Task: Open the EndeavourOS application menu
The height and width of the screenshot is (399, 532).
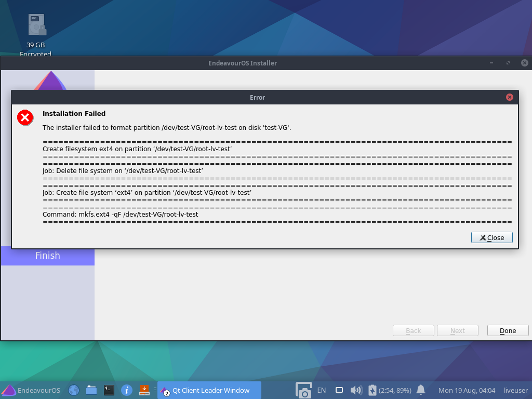Action: 31,390
